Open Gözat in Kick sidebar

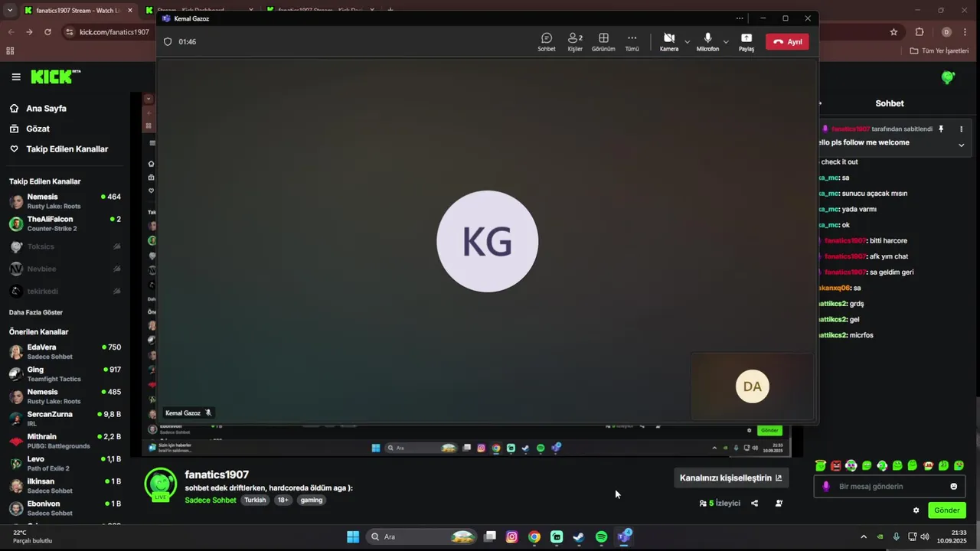[x=38, y=129]
